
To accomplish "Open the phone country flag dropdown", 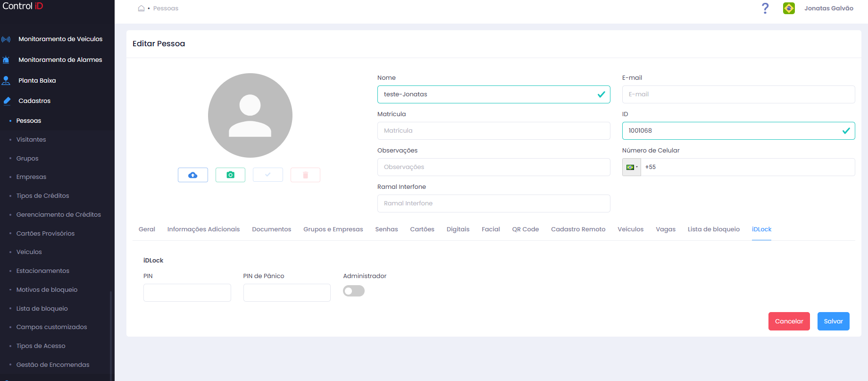I will click(x=631, y=167).
